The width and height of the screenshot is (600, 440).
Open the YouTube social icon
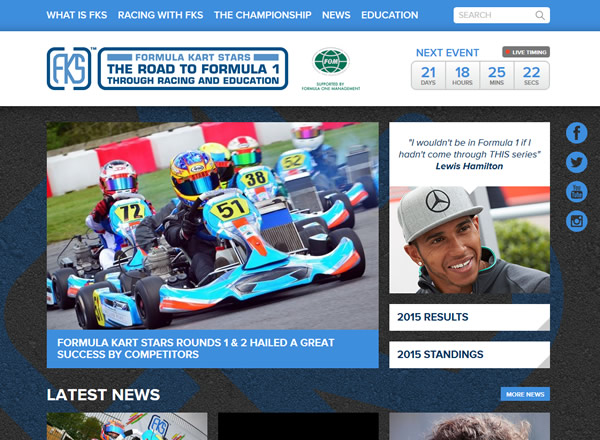tap(577, 192)
